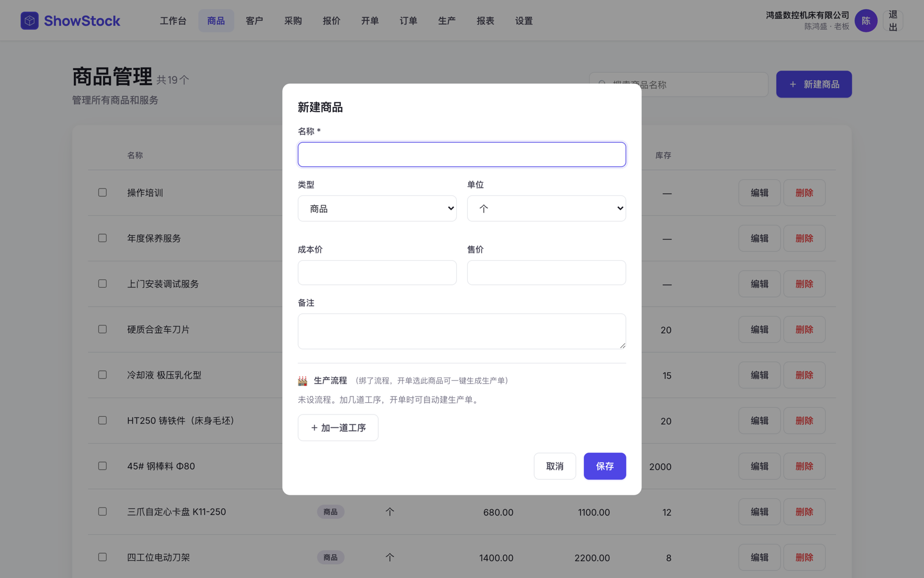Go to the 订单 navigation item
This screenshot has width=924, height=578.
pos(409,21)
